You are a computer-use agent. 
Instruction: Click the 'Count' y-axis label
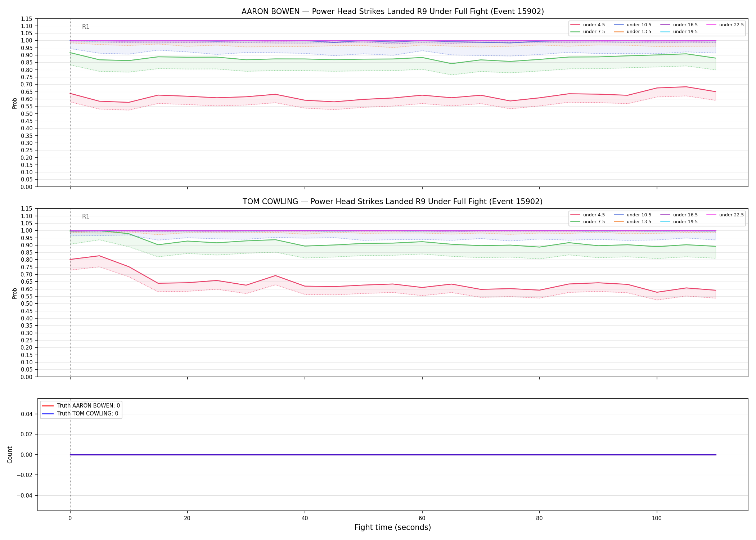[x=10, y=455]
